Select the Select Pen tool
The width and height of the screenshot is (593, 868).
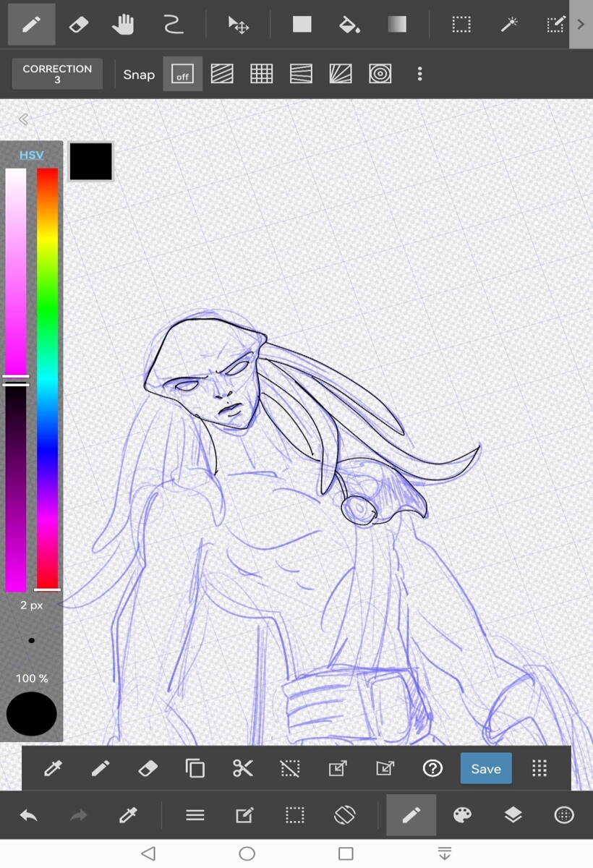pyautogui.click(x=555, y=25)
